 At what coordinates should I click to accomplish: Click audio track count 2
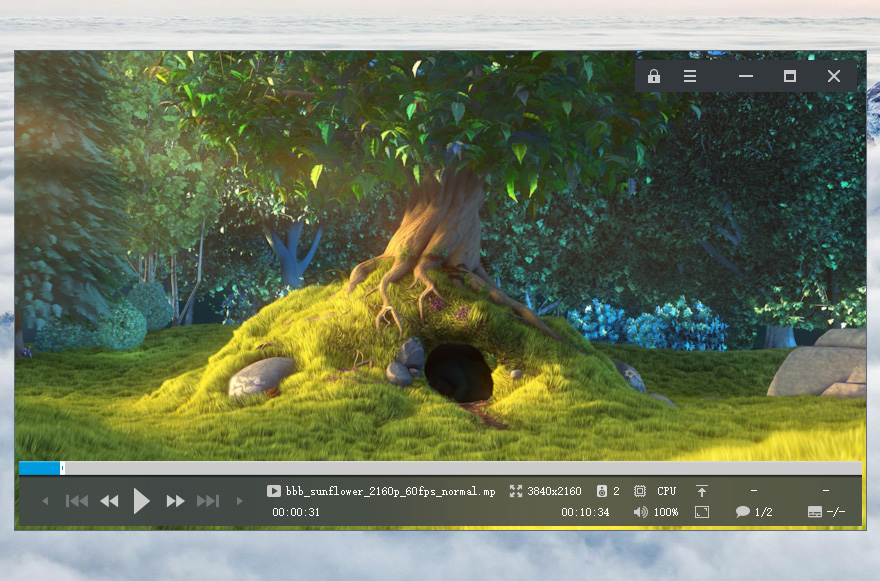click(x=616, y=491)
